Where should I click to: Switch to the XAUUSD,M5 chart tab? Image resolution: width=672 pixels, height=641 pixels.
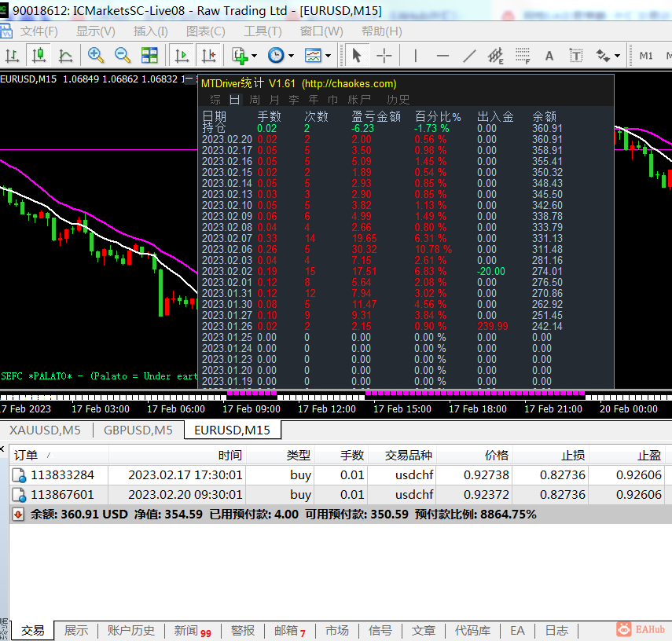45,430
